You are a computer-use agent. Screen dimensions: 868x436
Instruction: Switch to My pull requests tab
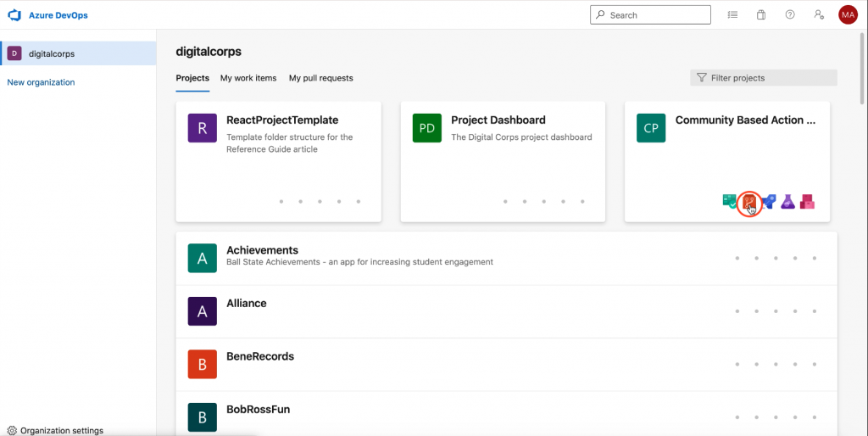pos(320,78)
